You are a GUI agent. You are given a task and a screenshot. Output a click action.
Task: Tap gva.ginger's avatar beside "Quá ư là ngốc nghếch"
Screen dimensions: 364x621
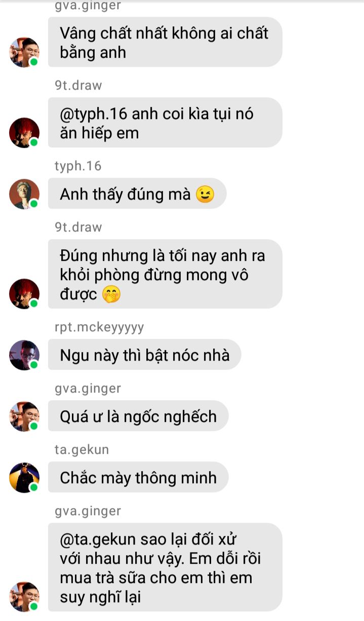click(24, 416)
